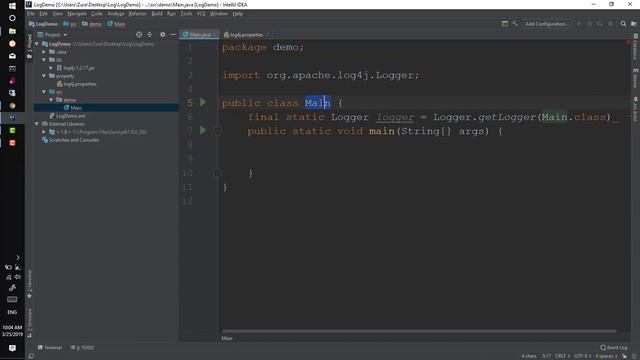
Task: Click the greyed Run button in toolbar
Action: [579, 24]
